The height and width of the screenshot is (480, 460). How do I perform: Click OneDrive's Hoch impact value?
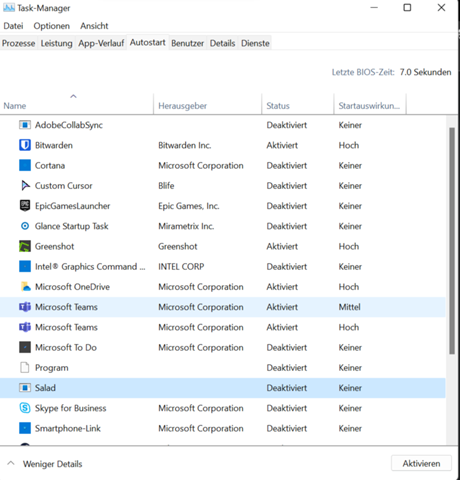pos(349,287)
